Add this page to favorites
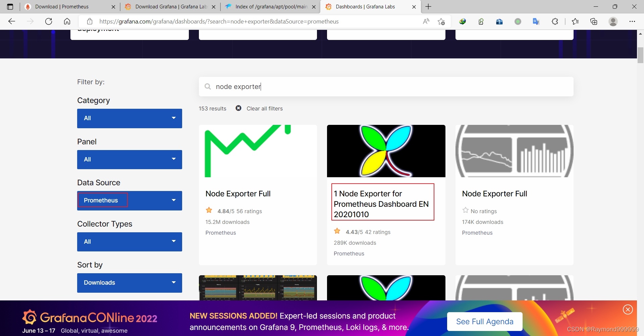This screenshot has width=644, height=336. (x=441, y=21)
